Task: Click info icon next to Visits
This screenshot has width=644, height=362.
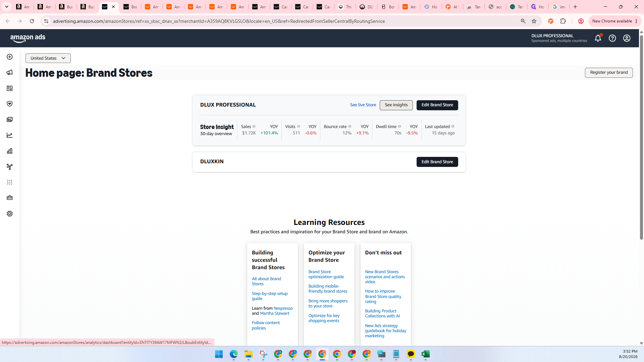Action: pos(299,127)
